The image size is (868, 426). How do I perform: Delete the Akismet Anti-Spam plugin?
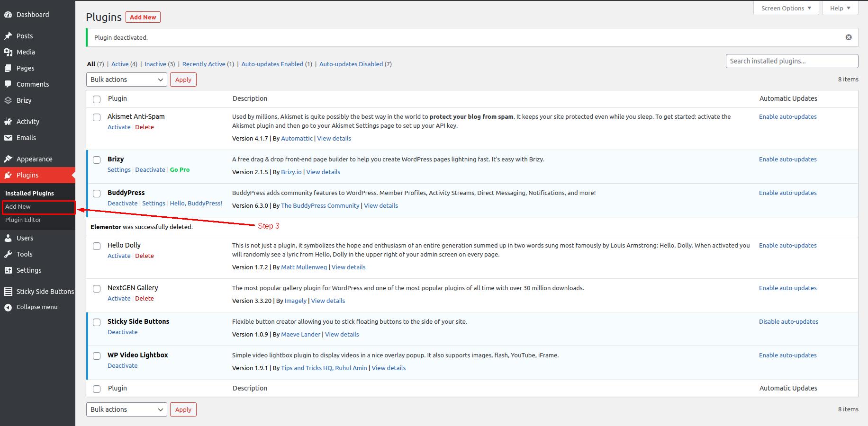[x=145, y=127]
